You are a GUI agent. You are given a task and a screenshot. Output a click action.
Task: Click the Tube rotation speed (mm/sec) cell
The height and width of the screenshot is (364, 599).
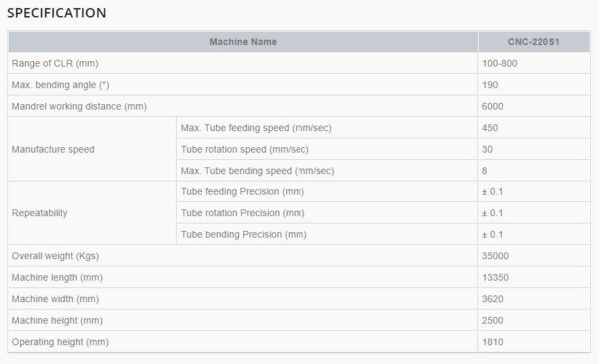point(327,149)
